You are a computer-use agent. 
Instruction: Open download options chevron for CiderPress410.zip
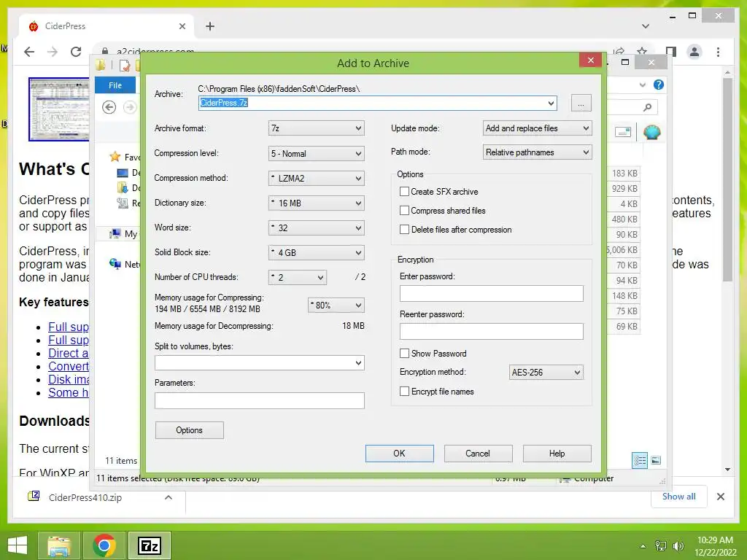[x=169, y=497]
